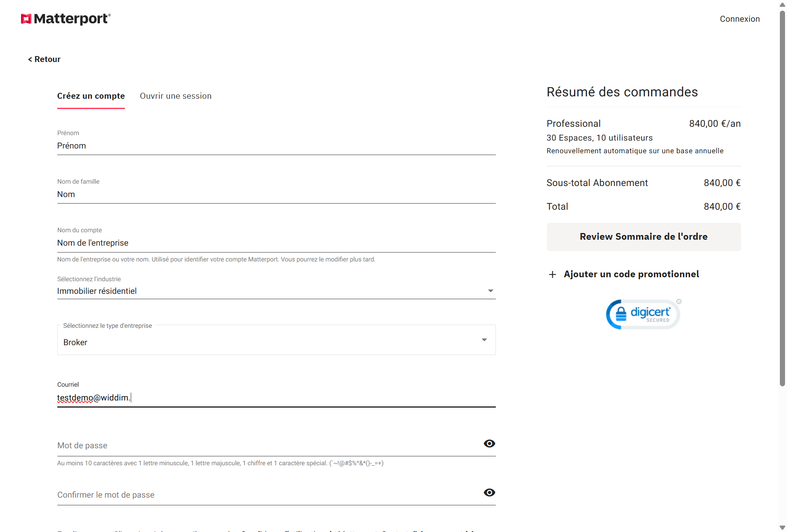Open the Sélectionnez l'industrie dropdown
787x532 pixels.
276,291
